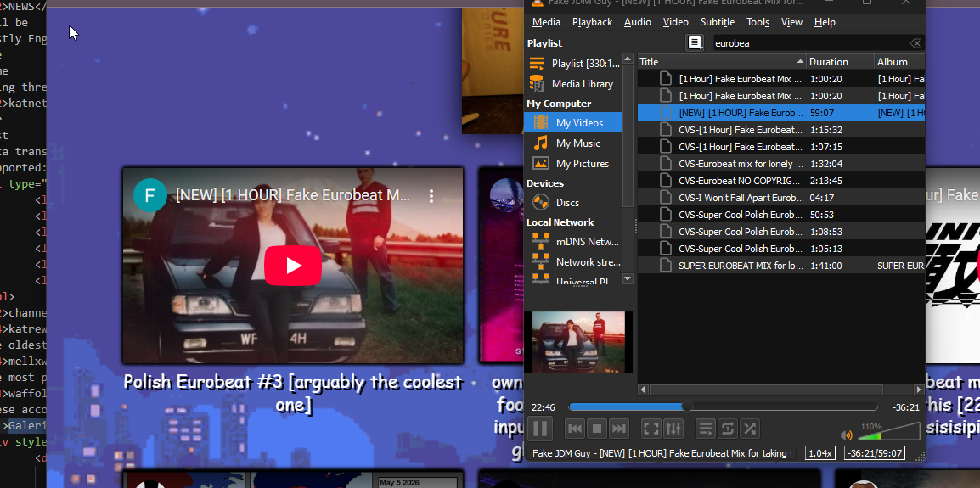Toggle loop repeat mode
This screenshot has width=980, height=488.
coord(727,429)
